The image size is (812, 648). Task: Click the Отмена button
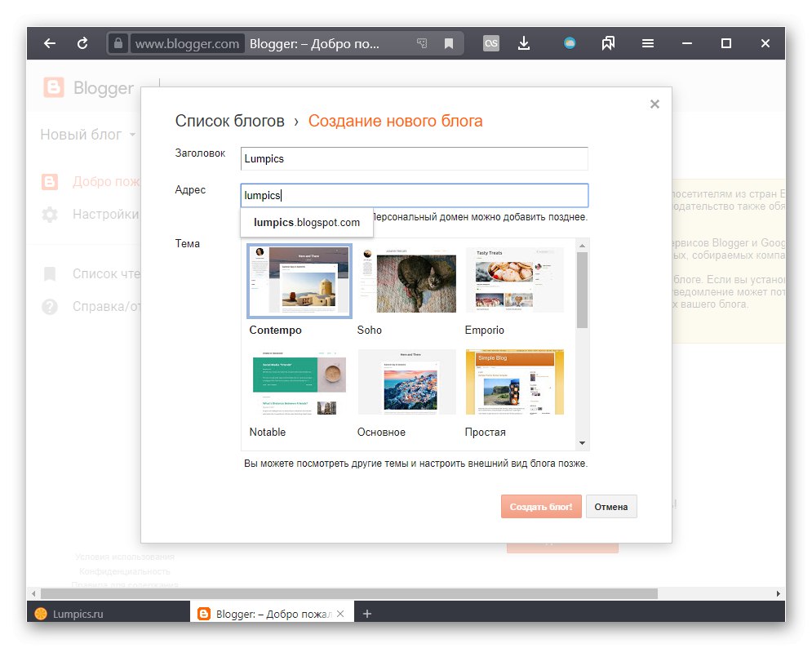pyautogui.click(x=611, y=507)
